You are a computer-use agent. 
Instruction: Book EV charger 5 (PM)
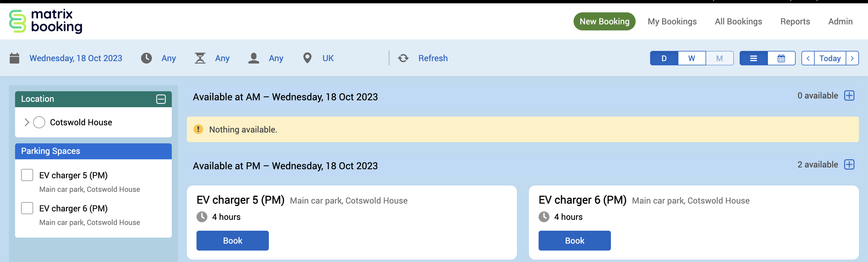pos(232,240)
